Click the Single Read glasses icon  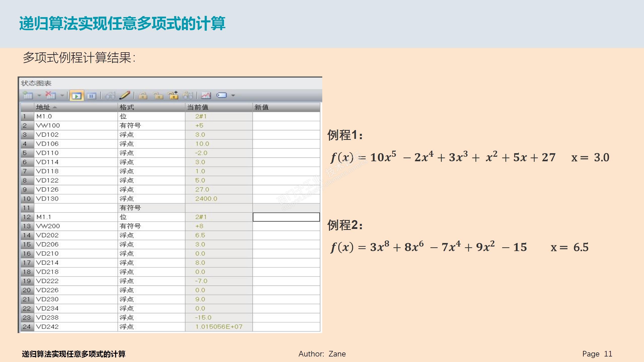(x=110, y=96)
